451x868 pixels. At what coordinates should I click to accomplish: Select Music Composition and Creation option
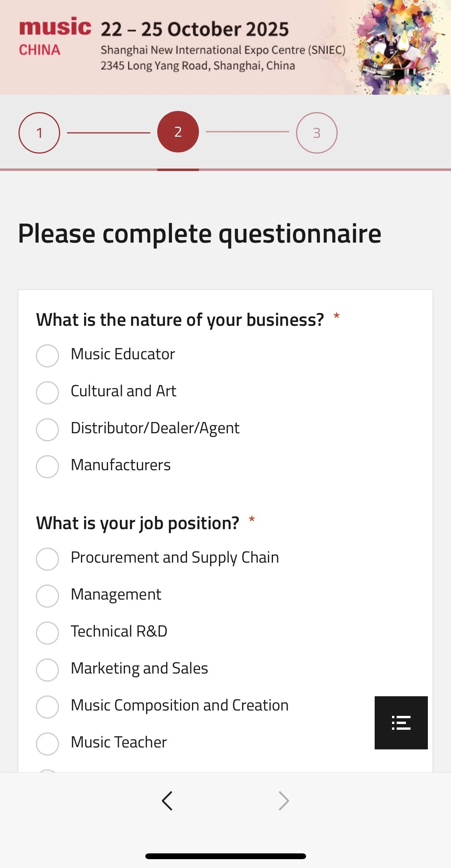[x=47, y=707]
